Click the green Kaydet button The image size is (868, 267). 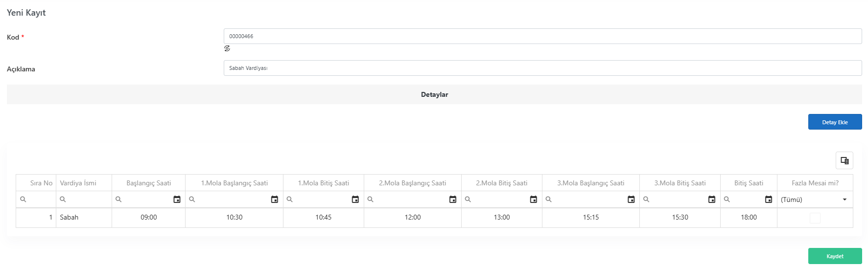(x=835, y=256)
